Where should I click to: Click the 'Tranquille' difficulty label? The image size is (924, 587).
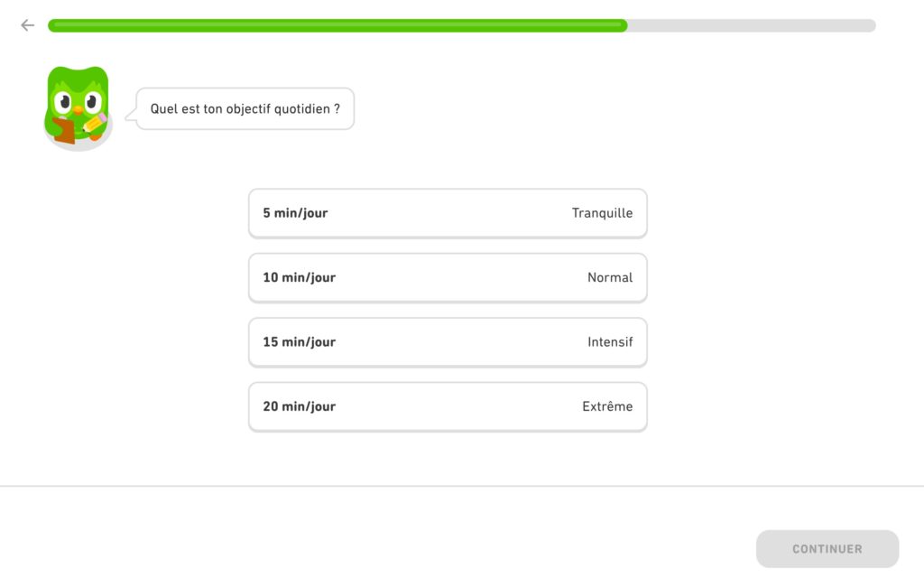(x=602, y=213)
